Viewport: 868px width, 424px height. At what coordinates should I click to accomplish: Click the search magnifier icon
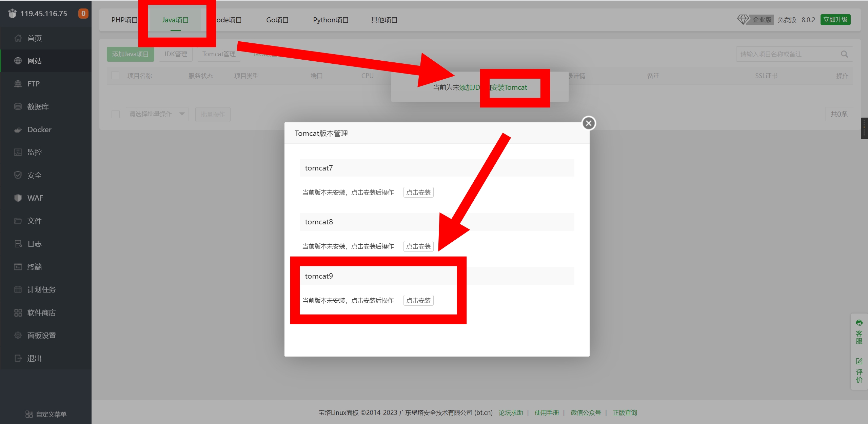tap(844, 54)
